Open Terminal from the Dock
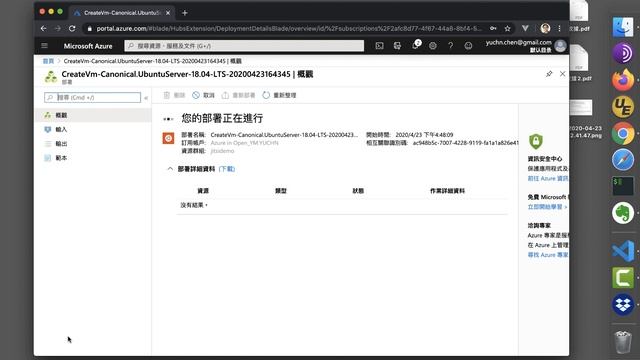 point(623,186)
